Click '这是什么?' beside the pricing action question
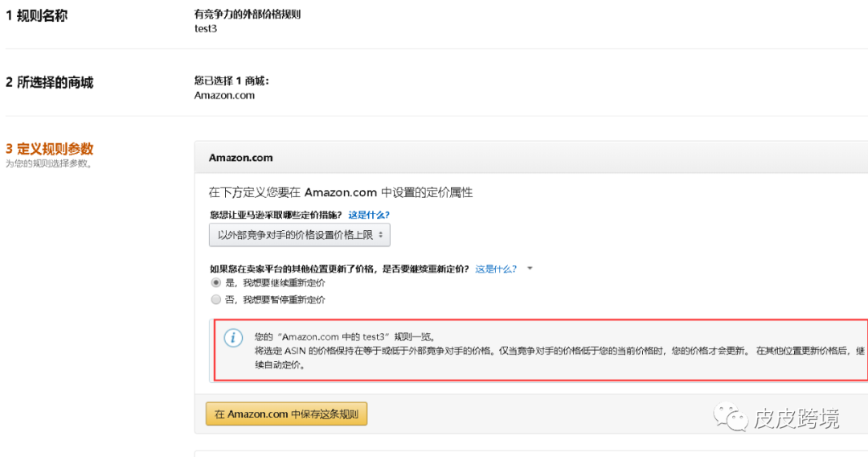The width and height of the screenshot is (868, 457). tap(369, 215)
